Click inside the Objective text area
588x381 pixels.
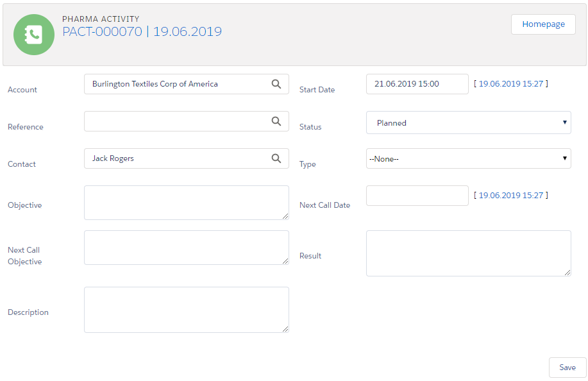click(x=186, y=203)
